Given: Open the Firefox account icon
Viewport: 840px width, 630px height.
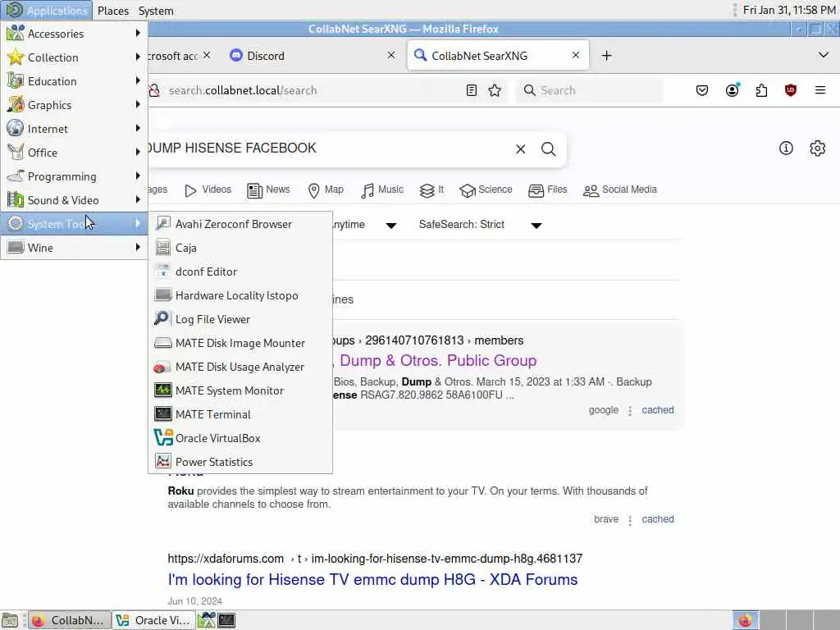Looking at the screenshot, I should point(732,90).
